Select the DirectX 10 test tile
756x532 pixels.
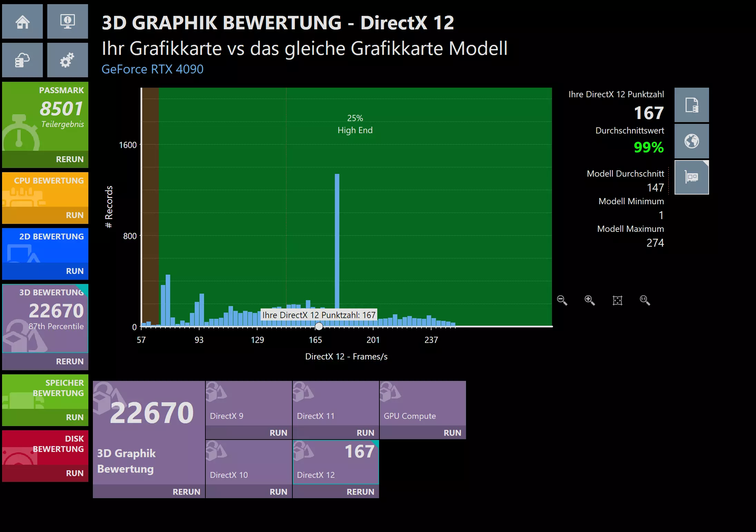click(249, 462)
